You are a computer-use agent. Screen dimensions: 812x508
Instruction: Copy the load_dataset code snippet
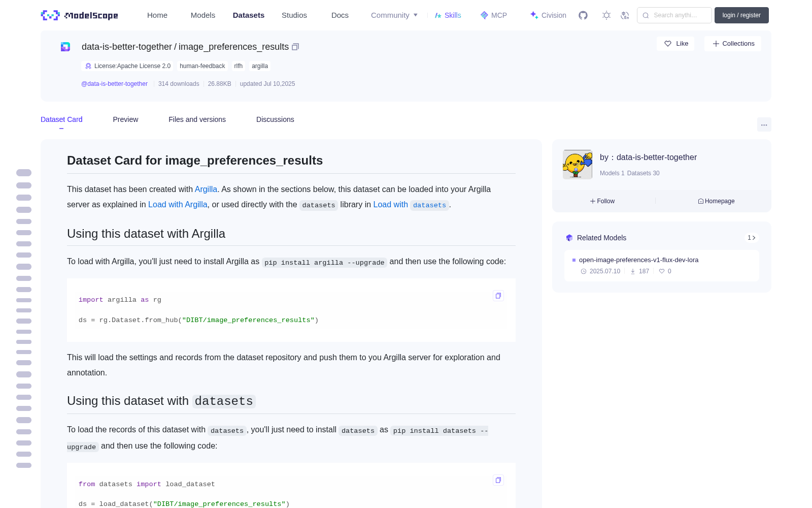pyautogui.click(x=498, y=480)
